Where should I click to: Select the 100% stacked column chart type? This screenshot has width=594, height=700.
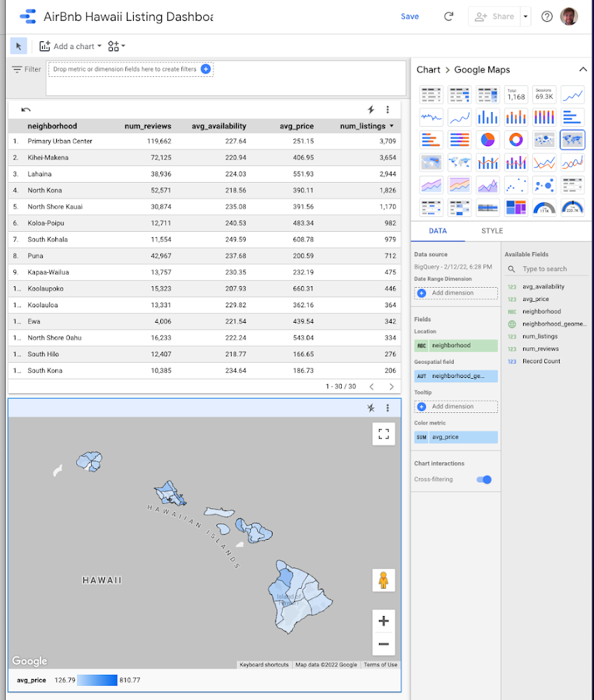[x=544, y=118]
